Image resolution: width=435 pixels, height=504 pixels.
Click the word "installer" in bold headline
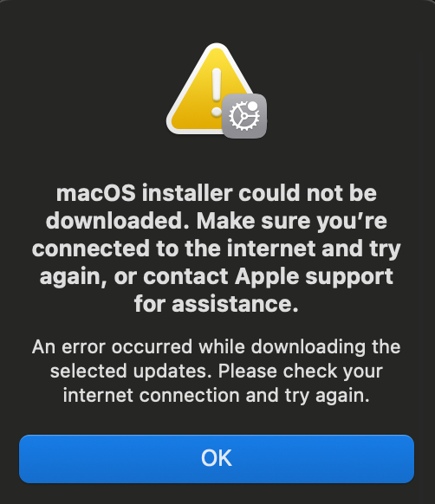187,193
